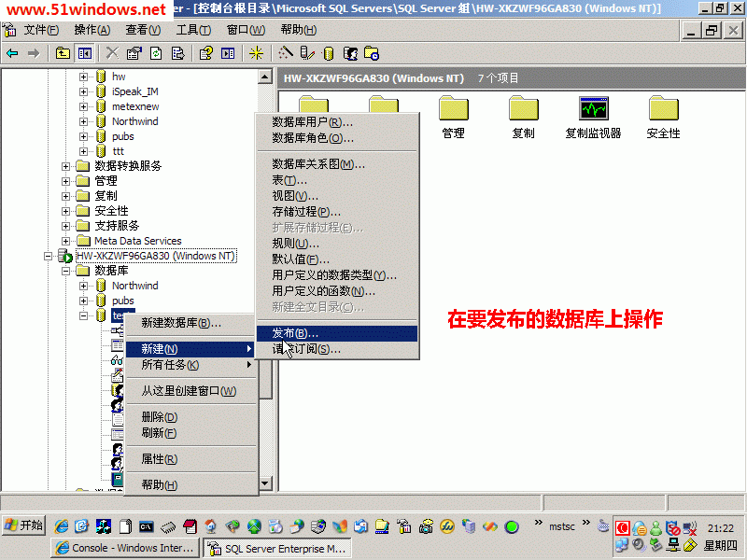Click the 开始 Start button

click(x=24, y=525)
